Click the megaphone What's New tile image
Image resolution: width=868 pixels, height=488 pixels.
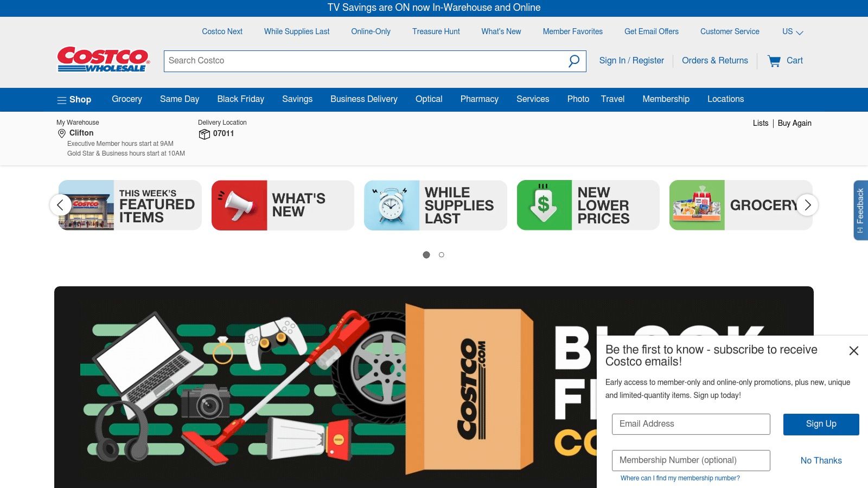point(239,206)
